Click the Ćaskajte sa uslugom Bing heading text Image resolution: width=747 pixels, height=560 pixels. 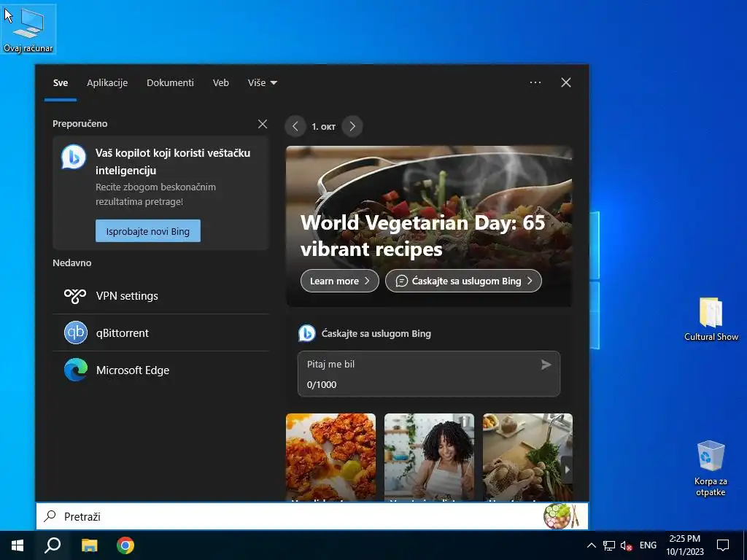click(x=376, y=334)
